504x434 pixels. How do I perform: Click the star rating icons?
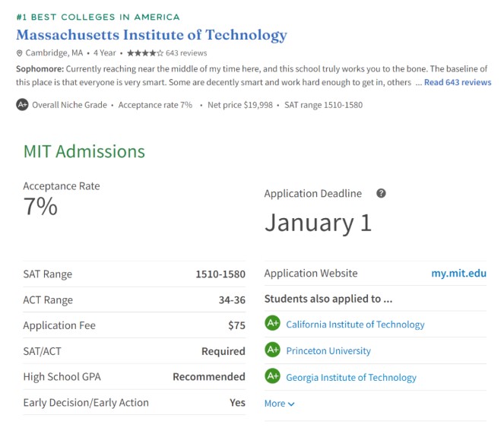(145, 53)
